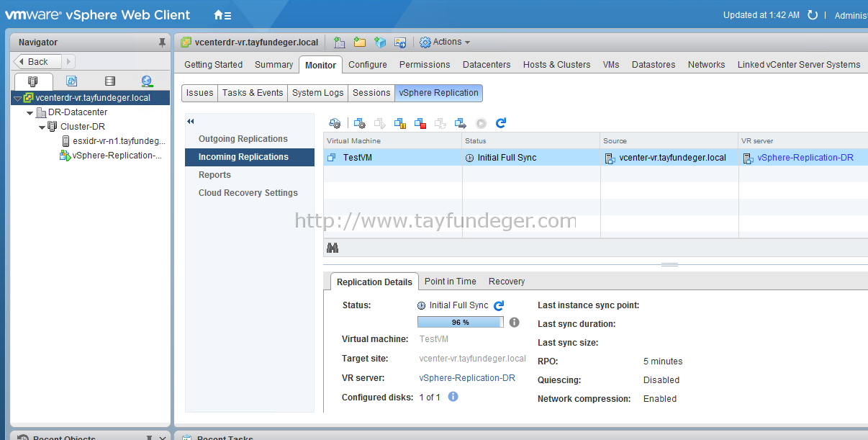
Task: Click the vSphere-Replication-DR link in the table
Action: 805,158
